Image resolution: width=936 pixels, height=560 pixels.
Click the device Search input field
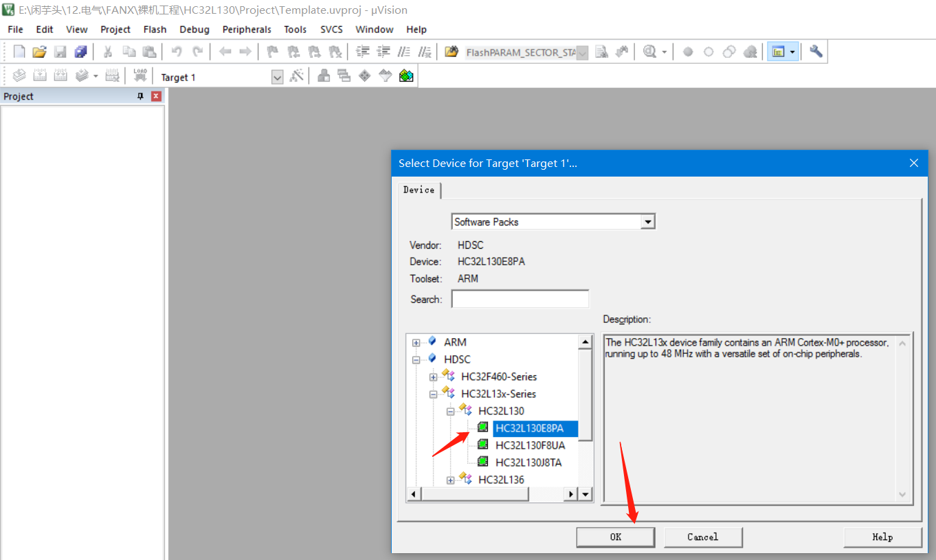click(x=520, y=299)
